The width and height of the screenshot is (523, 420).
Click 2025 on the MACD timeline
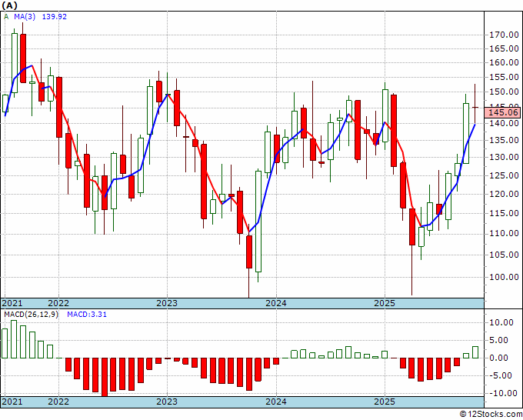(385, 402)
